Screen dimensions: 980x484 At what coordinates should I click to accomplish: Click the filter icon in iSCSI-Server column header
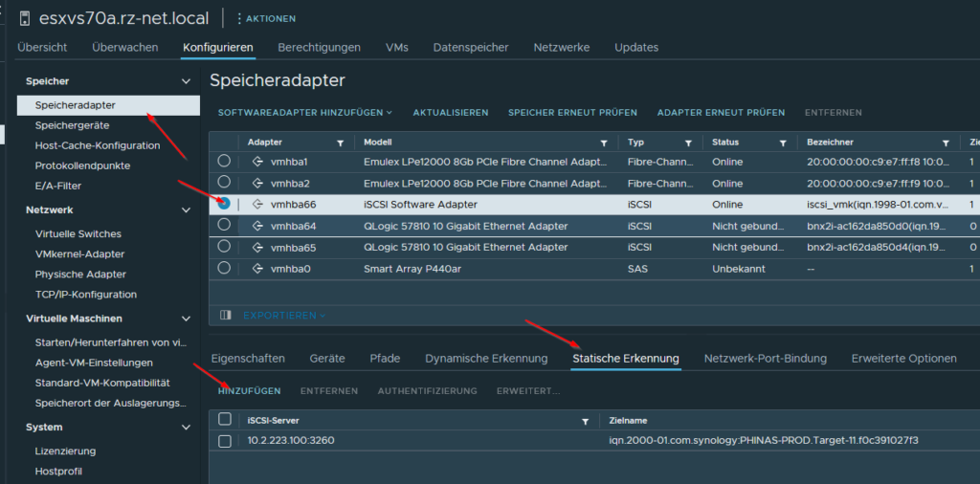pyautogui.click(x=585, y=421)
